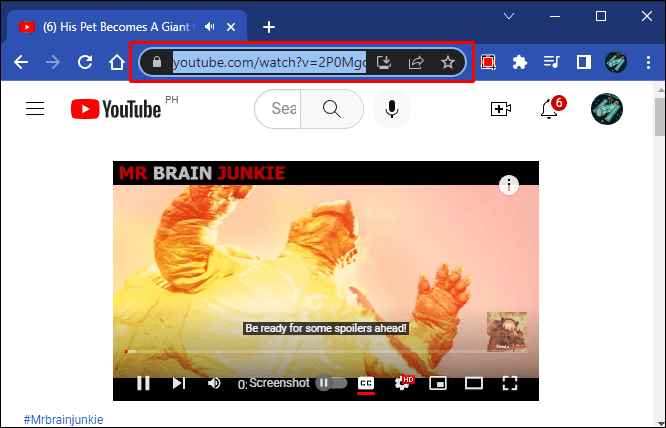666x428 pixels.
Task: Run search with magnifying glass button
Action: coord(332,109)
